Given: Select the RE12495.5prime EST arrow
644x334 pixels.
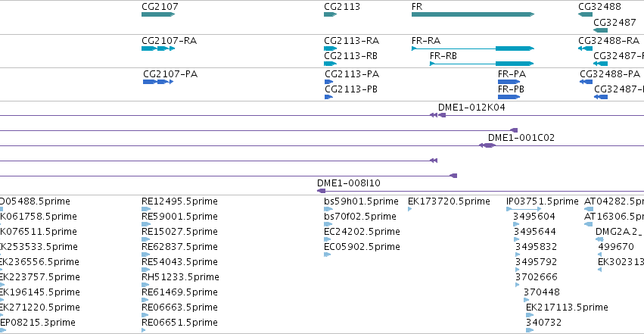Looking at the screenshot, I should click(x=146, y=209).
